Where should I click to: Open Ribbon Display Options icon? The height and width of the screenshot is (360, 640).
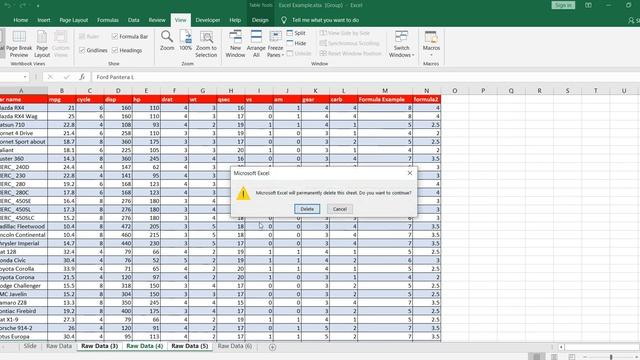click(588, 5)
